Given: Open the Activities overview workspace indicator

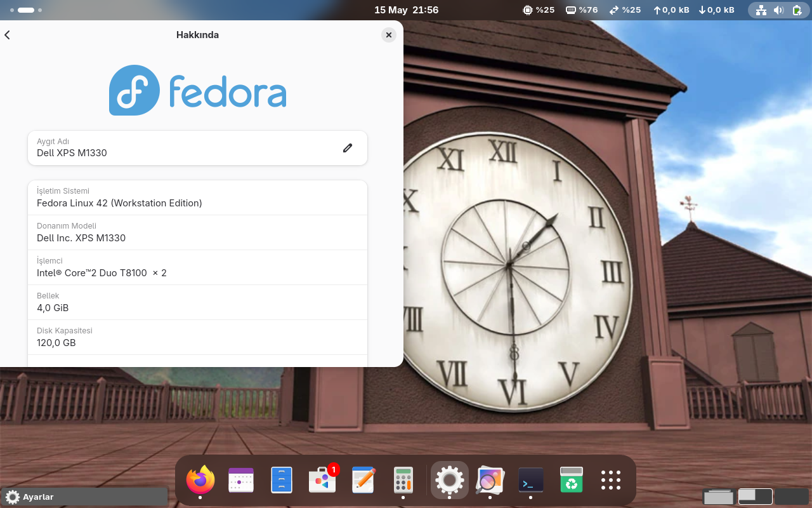Looking at the screenshot, I should (26, 10).
